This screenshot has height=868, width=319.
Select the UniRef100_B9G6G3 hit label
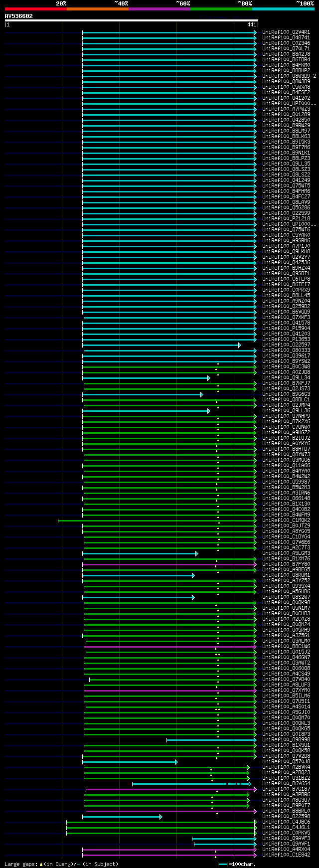[x=286, y=394]
